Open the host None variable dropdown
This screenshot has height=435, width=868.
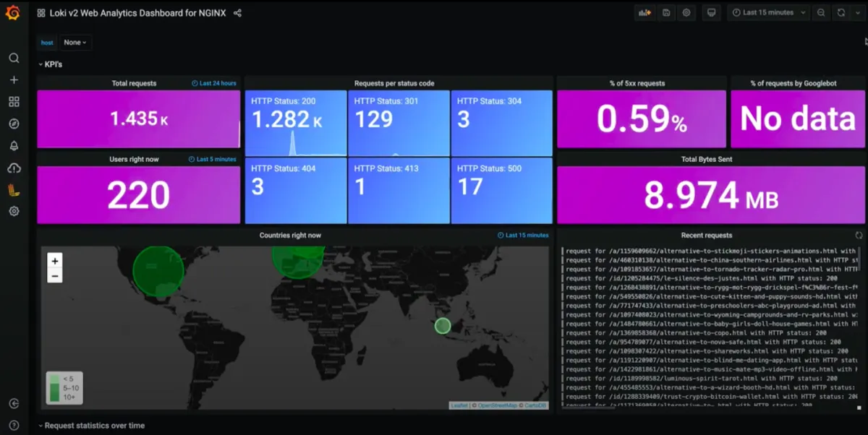pyautogui.click(x=75, y=43)
